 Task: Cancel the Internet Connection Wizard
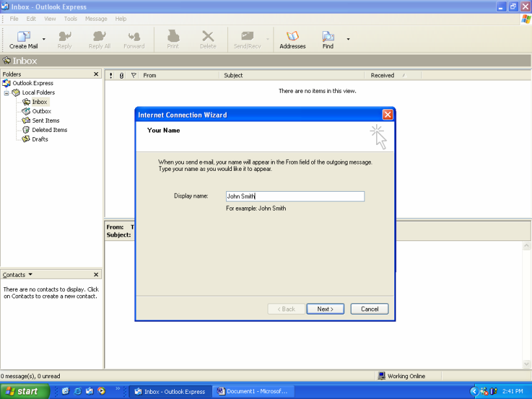(x=370, y=309)
